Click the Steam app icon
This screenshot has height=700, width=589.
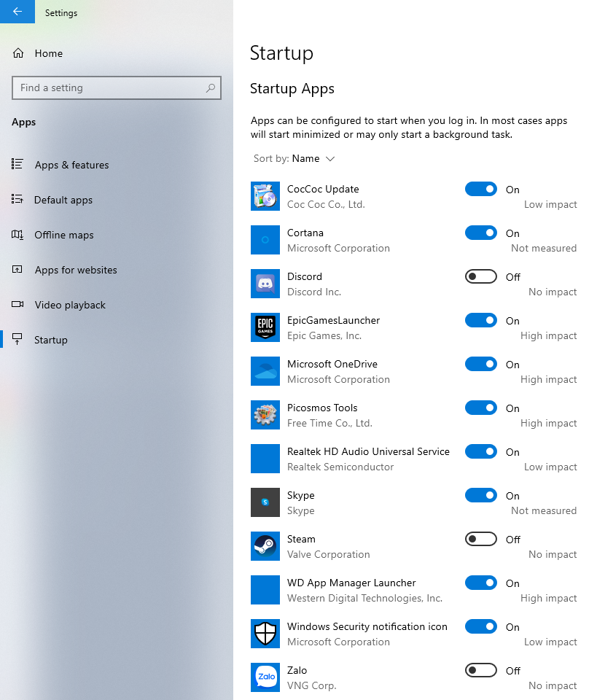tap(265, 546)
